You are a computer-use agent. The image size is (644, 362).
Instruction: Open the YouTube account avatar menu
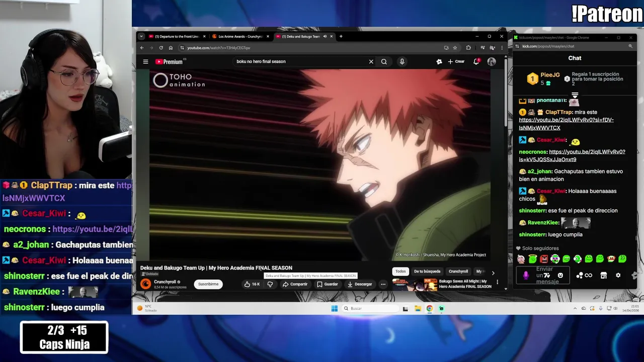[492, 61]
